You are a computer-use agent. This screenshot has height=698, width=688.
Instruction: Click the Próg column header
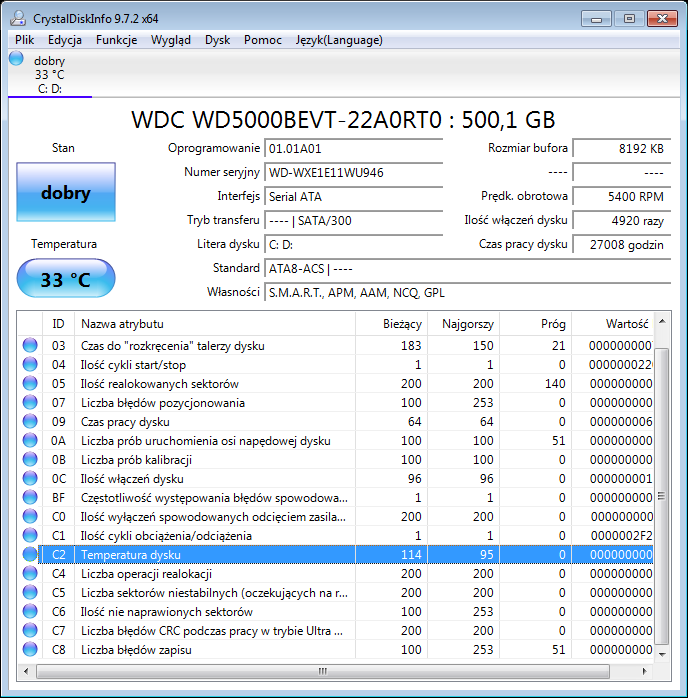click(536, 324)
